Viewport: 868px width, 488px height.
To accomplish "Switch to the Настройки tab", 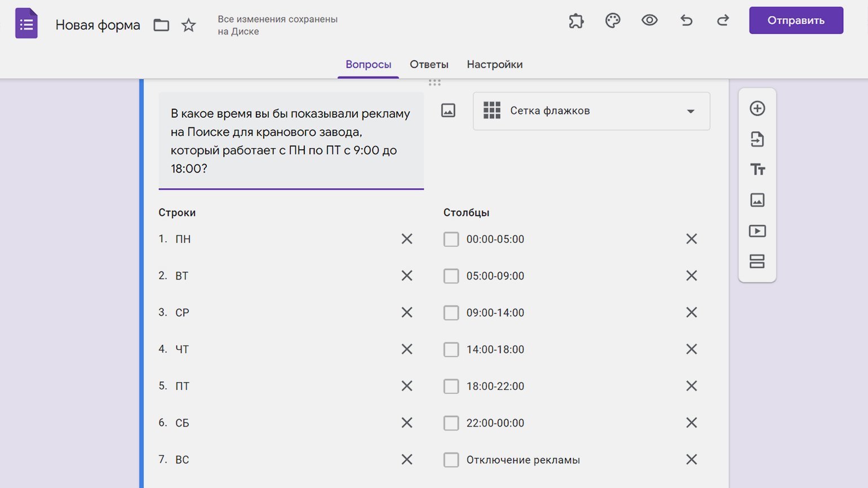I will 494,64.
